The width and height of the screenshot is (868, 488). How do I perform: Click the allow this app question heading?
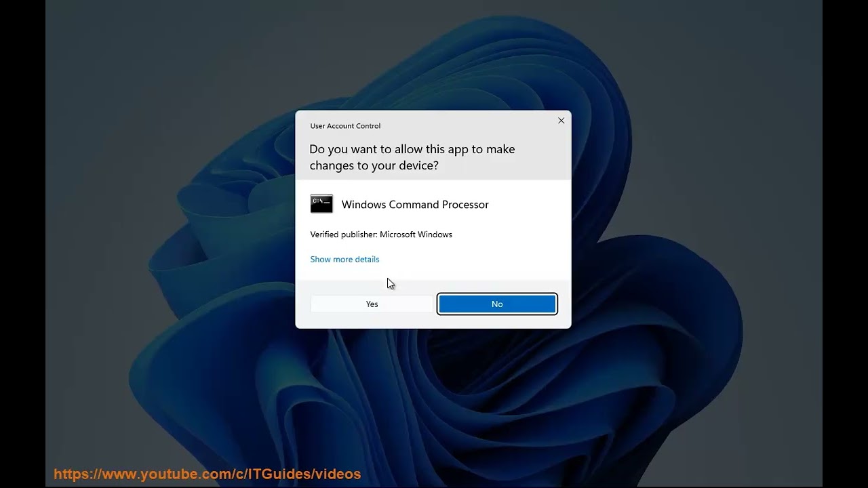point(412,157)
